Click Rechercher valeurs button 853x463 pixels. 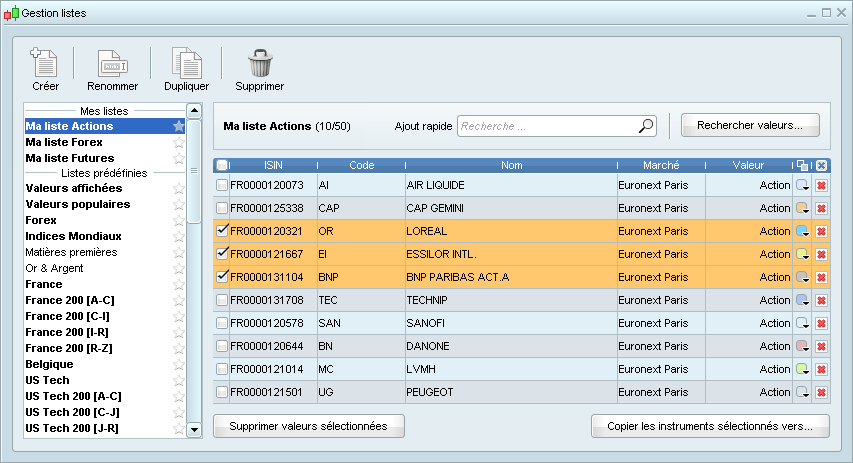[750, 126]
